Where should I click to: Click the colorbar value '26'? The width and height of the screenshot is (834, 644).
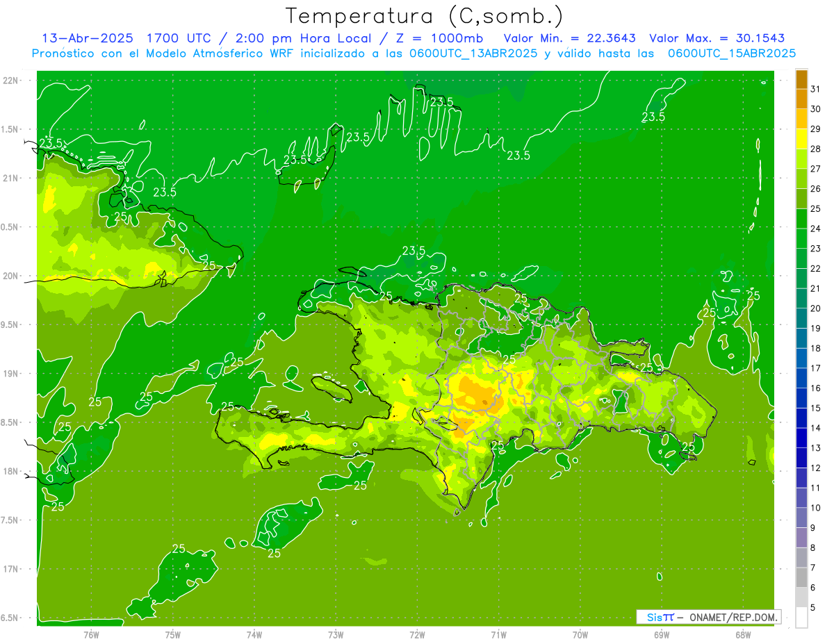pyautogui.click(x=815, y=188)
